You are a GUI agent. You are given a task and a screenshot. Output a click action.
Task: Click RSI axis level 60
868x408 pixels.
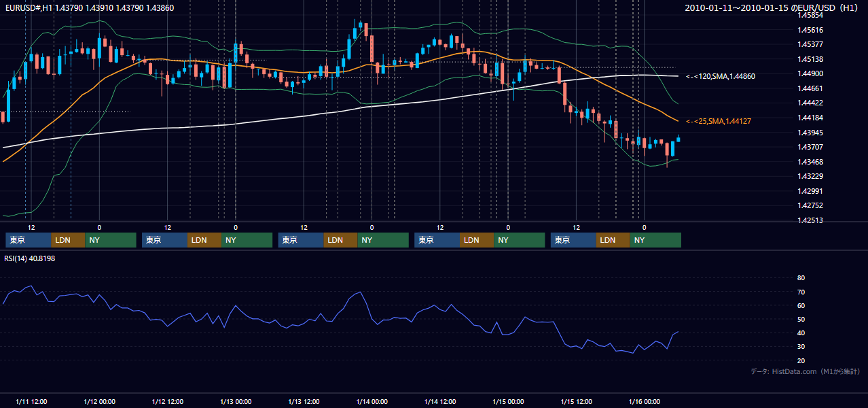click(801, 305)
